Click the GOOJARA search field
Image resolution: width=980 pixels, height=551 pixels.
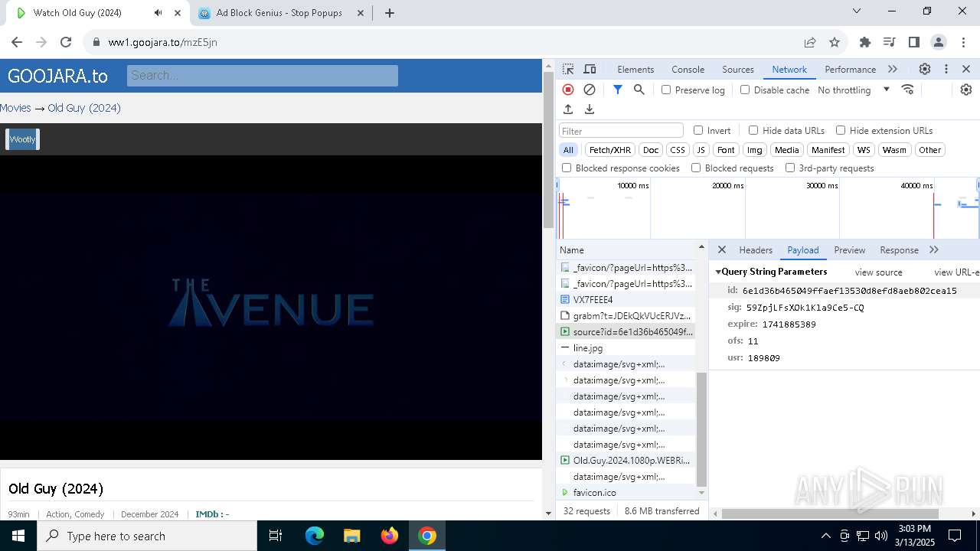click(262, 75)
